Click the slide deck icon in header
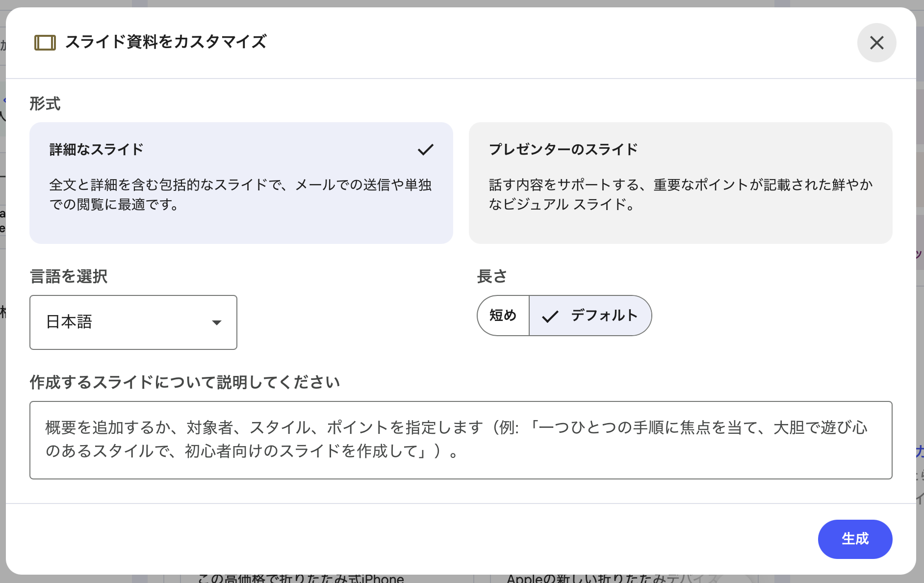This screenshot has height=583, width=924. coord(45,43)
